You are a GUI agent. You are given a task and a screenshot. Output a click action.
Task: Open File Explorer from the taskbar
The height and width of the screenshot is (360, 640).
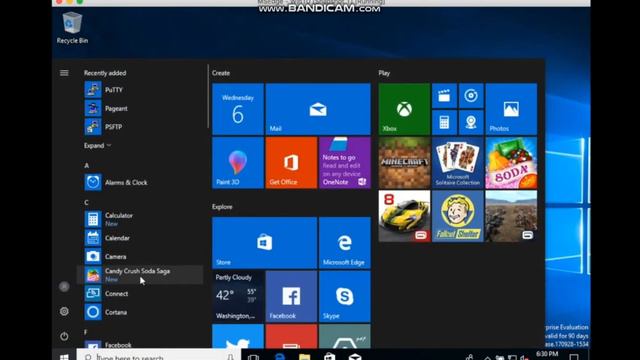pos(304,356)
